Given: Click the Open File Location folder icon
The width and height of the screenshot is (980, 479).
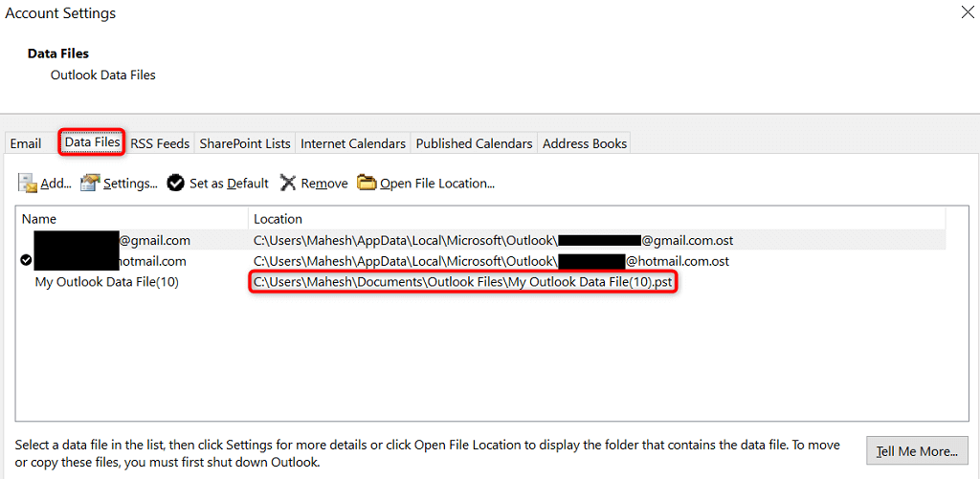Looking at the screenshot, I should [x=367, y=183].
